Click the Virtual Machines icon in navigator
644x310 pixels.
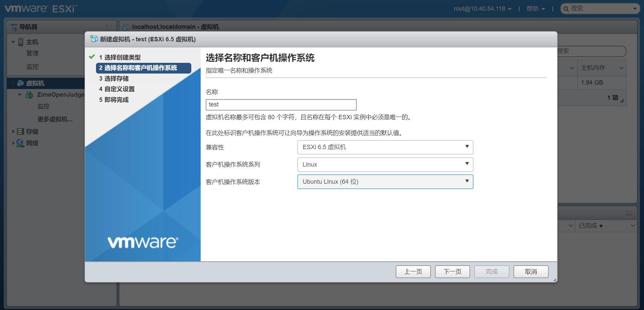(20, 83)
